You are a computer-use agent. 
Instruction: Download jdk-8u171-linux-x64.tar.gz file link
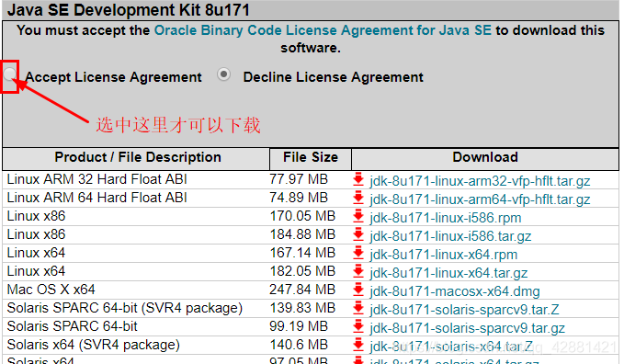tap(448, 273)
